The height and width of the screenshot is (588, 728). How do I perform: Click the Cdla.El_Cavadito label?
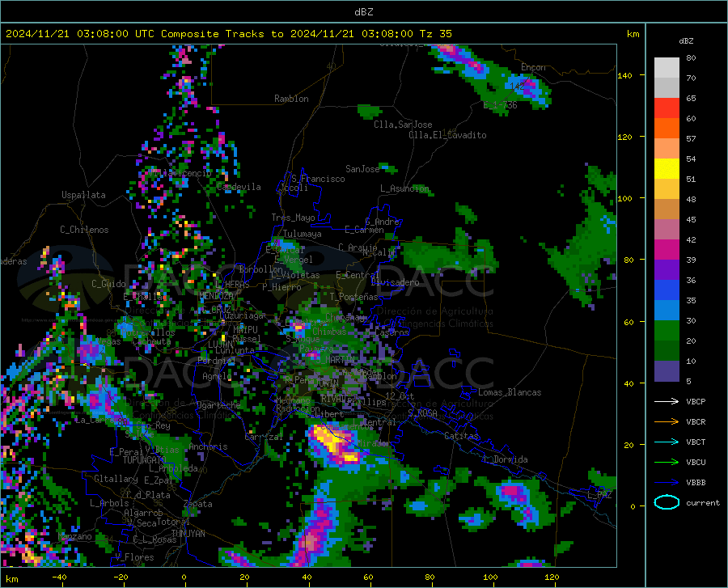tap(447, 135)
